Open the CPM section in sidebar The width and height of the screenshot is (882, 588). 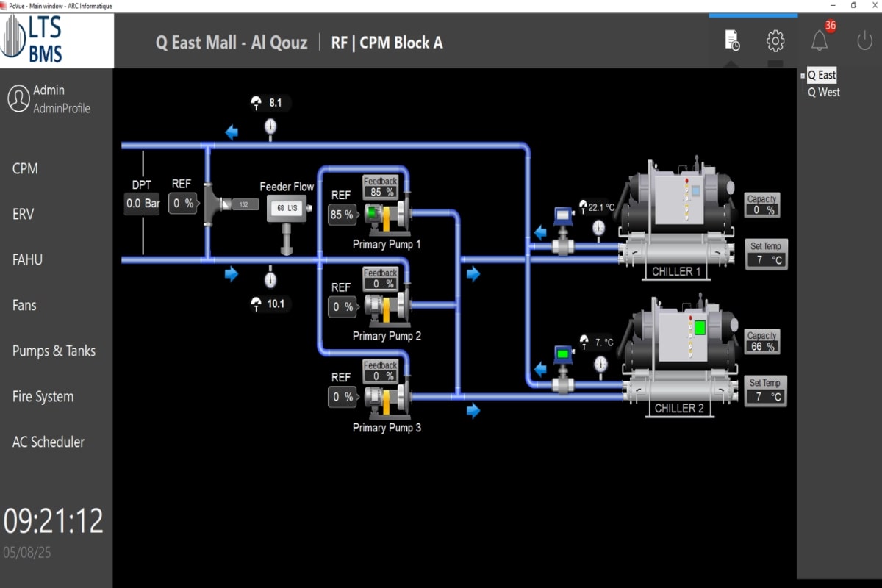(25, 168)
